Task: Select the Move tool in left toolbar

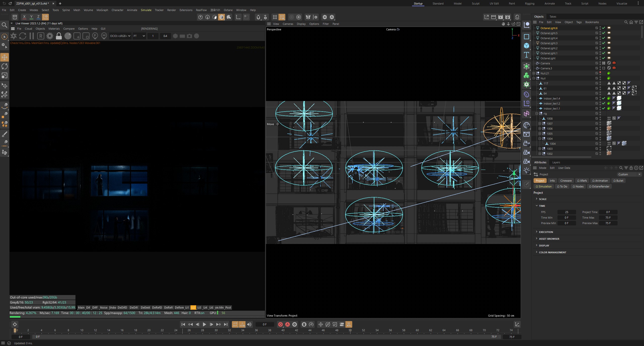Action: [x=5, y=57]
